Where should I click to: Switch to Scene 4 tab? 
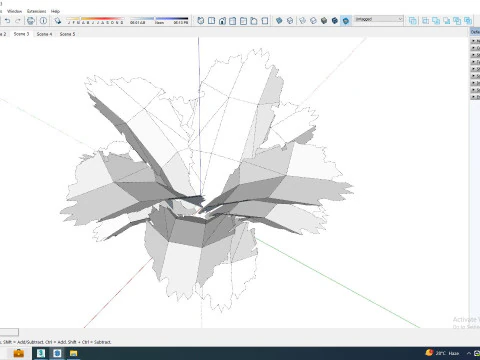44,34
